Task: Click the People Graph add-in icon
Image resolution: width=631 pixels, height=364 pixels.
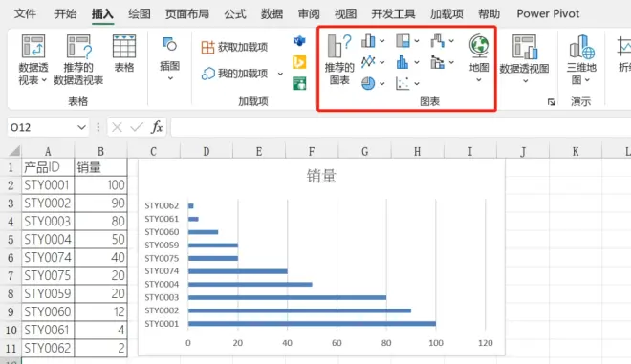Action: [299, 83]
